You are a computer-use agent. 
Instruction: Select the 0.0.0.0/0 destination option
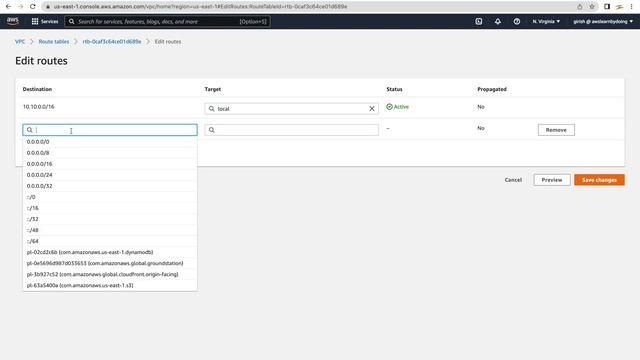tap(110, 142)
